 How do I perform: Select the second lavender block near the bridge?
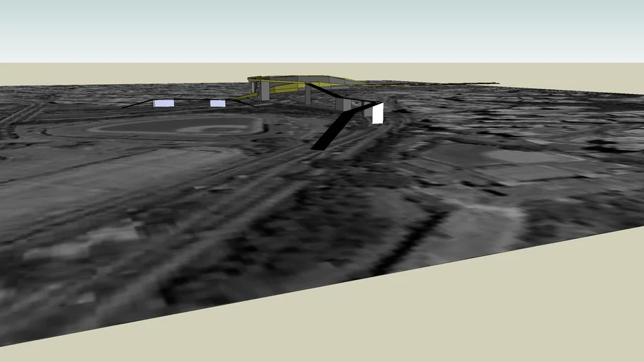pos(218,103)
